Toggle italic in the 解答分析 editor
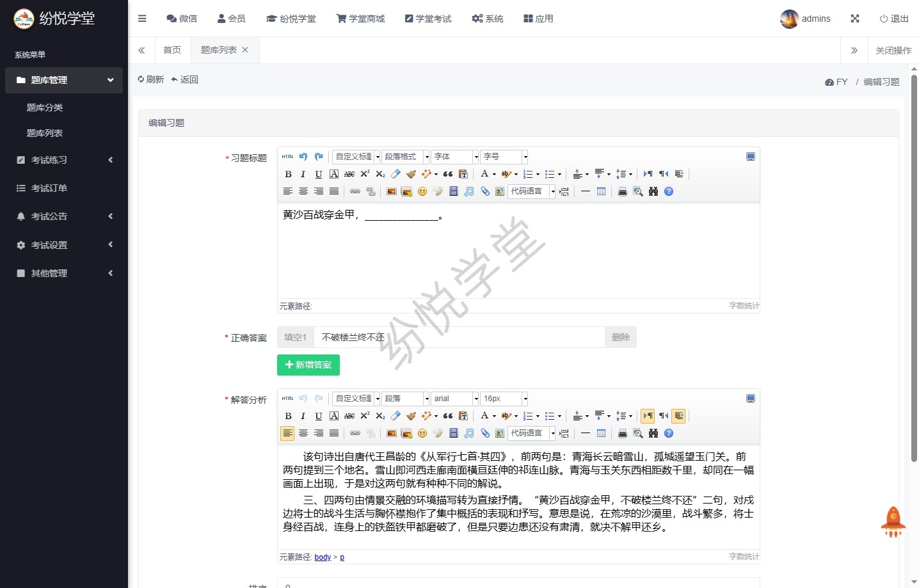 pyautogui.click(x=303, y=416)
